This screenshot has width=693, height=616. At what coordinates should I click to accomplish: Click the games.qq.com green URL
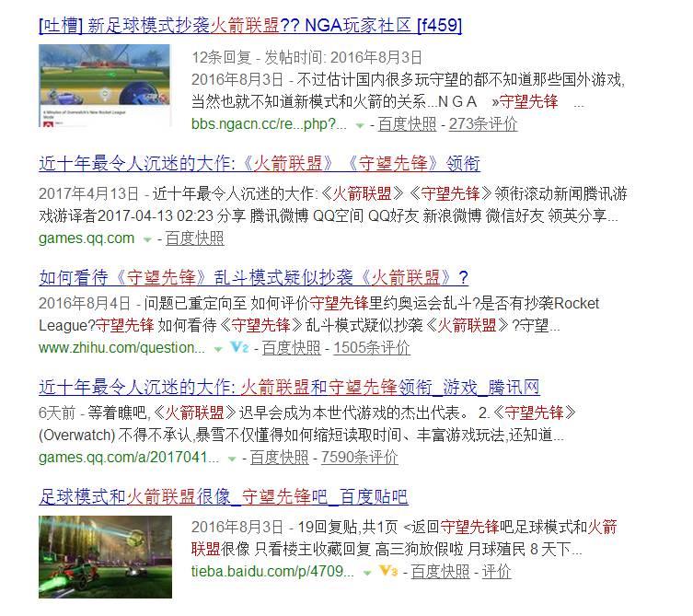(x=87, y=238)
